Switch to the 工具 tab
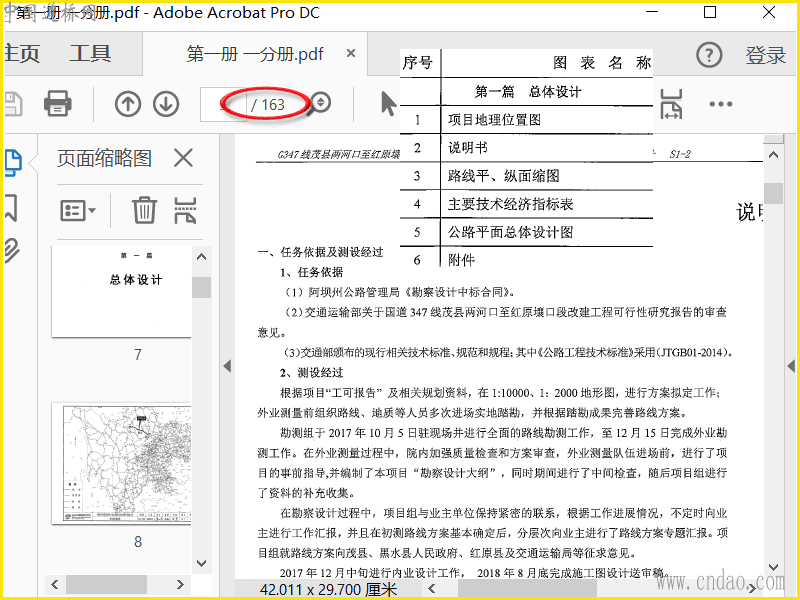Screen dimensions: 800x600 click(x=90, y=54)
